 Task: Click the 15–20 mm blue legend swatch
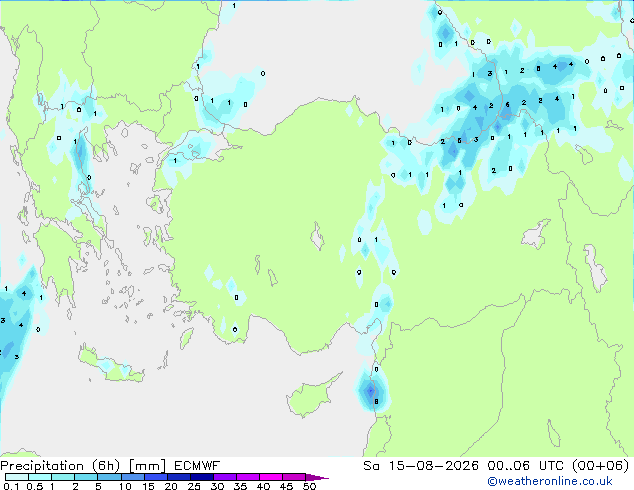click(x=156, y=477)
